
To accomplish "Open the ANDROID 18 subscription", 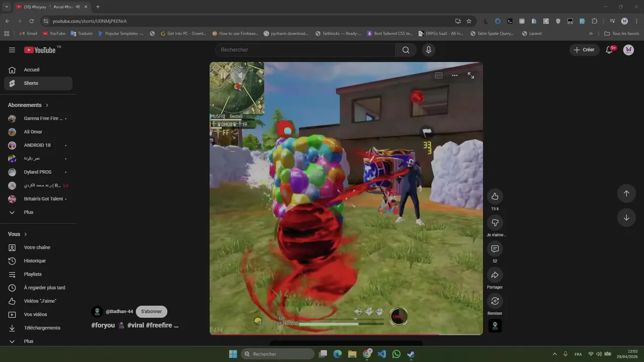I will [x=38, y=145].
